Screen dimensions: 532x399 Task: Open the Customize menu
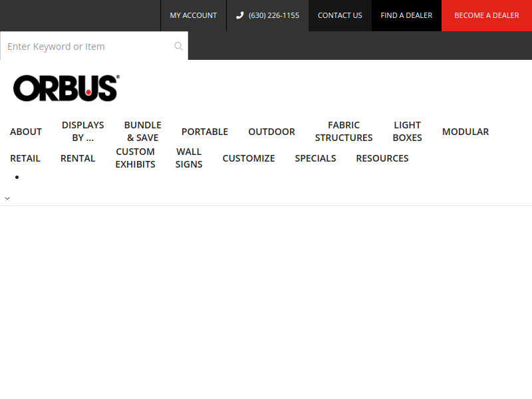249,158
